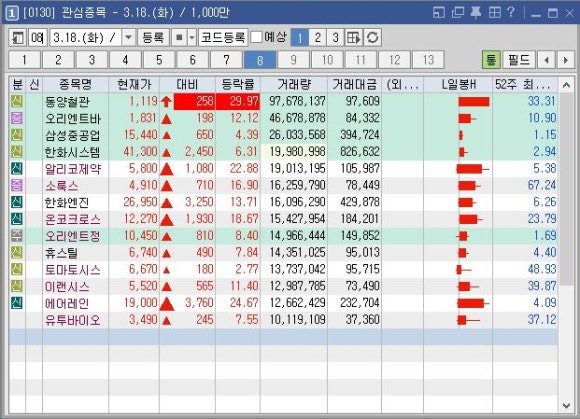Select active watchlist group tab 8
Viewport: 580px width, 419px height.
pos(260,60)
